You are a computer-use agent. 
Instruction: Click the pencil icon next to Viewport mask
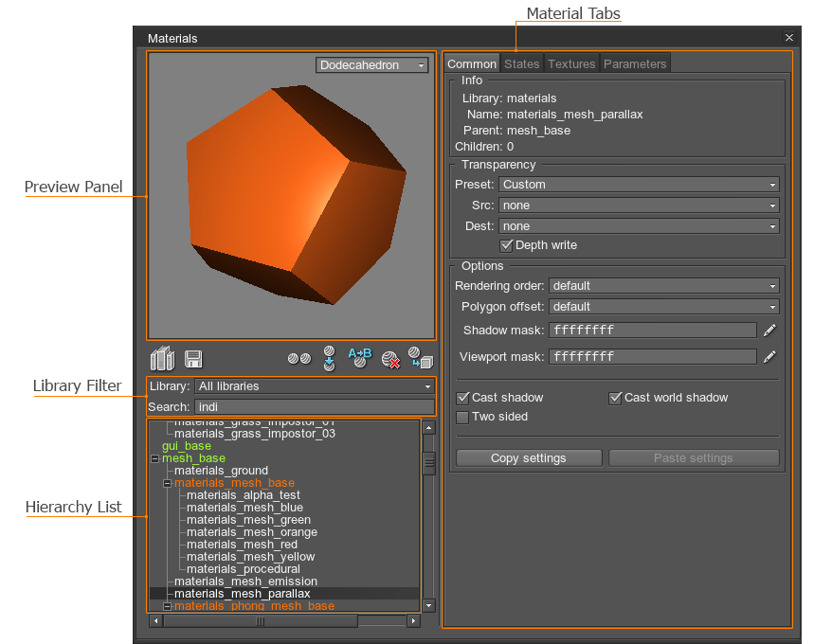click(x=769, y=356)
